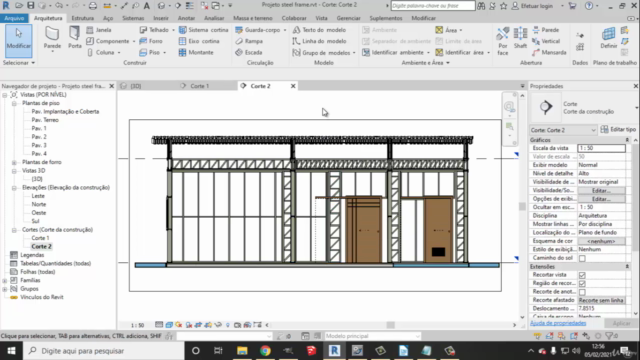Toggle the Recortar vista checkbox
This screenshot has height=360, width=640.
click(582, 275)
